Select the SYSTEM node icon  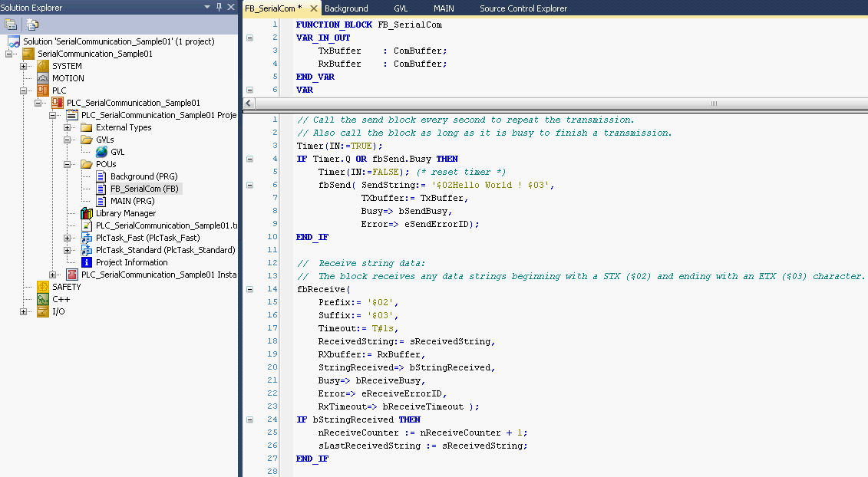(43, 66)
